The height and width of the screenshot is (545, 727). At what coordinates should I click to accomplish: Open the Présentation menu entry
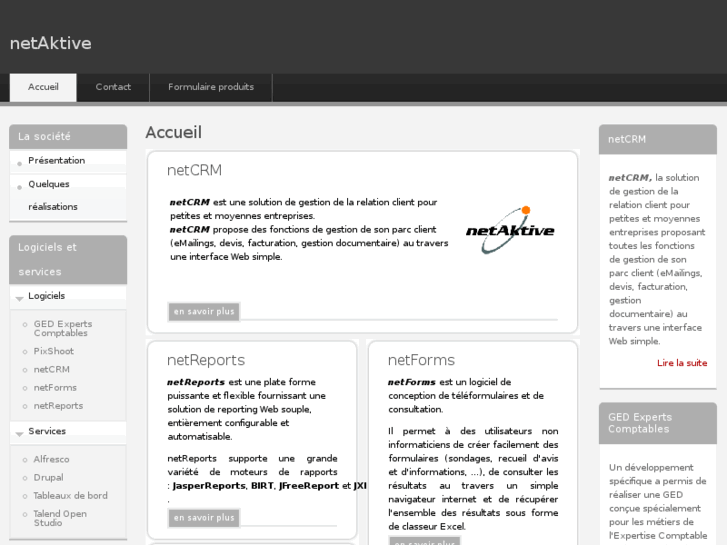(x=57, y=160)
